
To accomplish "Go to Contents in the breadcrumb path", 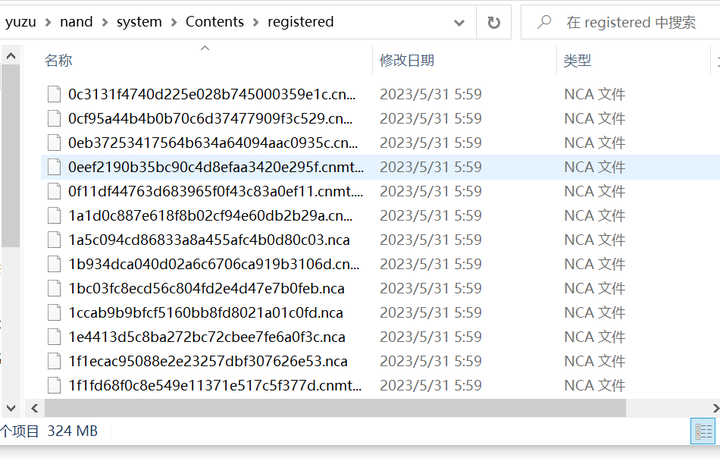I will [x=214, y=22].
